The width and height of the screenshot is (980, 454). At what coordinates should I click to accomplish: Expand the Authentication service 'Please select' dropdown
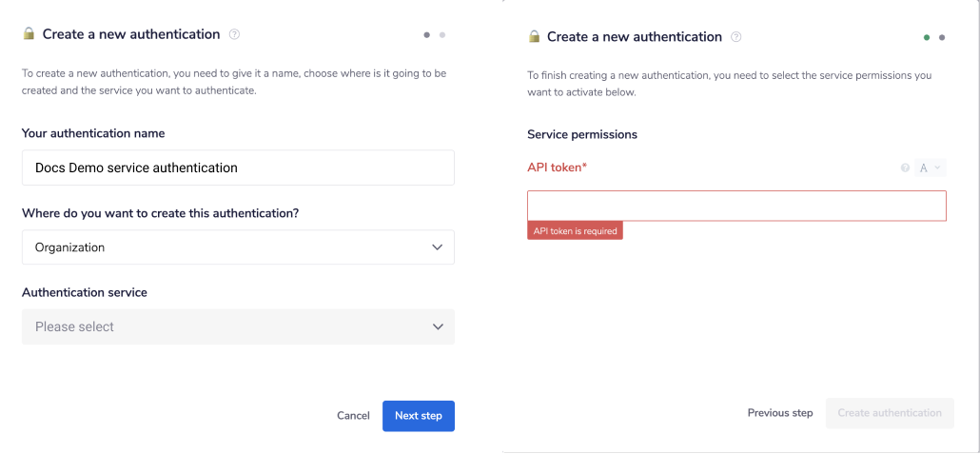238,326
